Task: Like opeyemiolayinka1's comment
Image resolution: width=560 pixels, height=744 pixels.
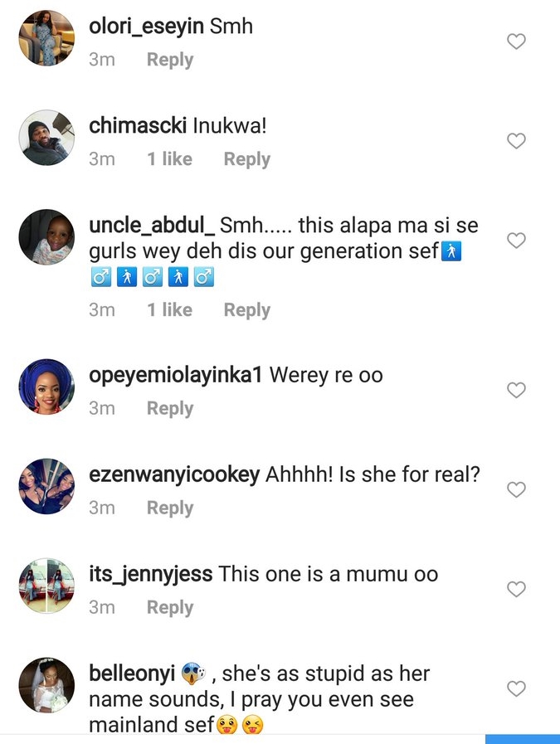Action: click(516, 390)
